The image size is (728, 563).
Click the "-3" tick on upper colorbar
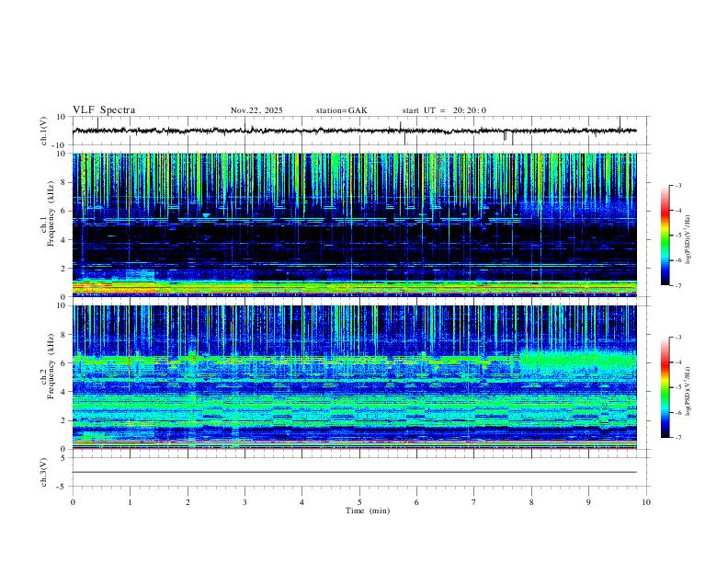click(677, 185)
